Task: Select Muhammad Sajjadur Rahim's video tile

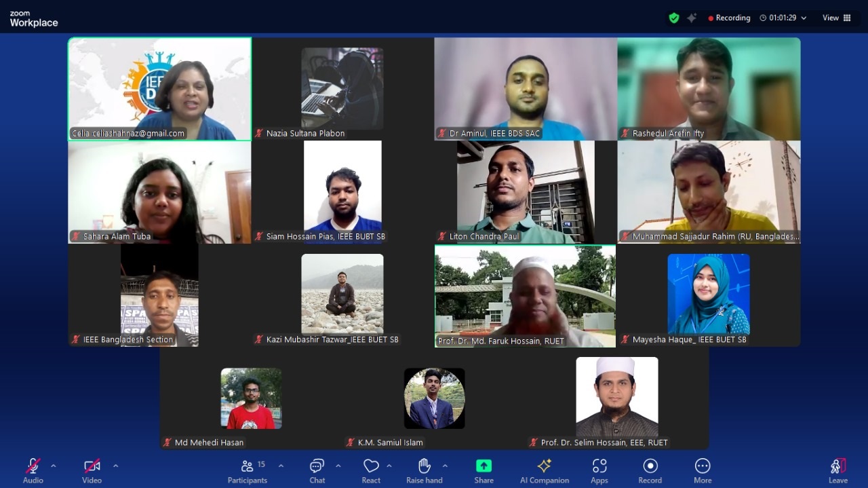Action: click(709, 192)
